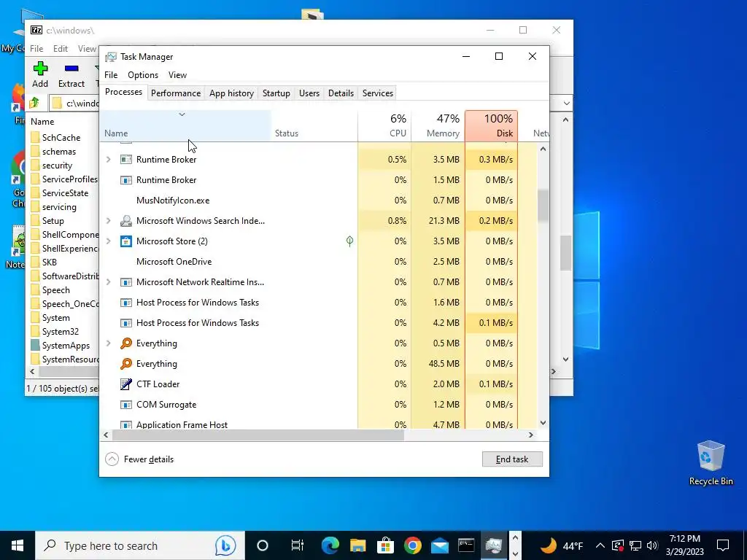This screenshot has width=747, height=560.
Task: Click the Task Manager title bar icon
Action: 111,57
